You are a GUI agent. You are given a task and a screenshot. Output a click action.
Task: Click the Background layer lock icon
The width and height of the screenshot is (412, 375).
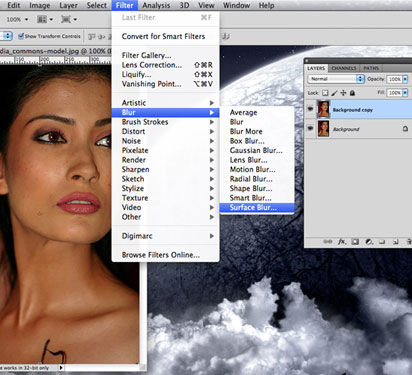pos(405,129)
